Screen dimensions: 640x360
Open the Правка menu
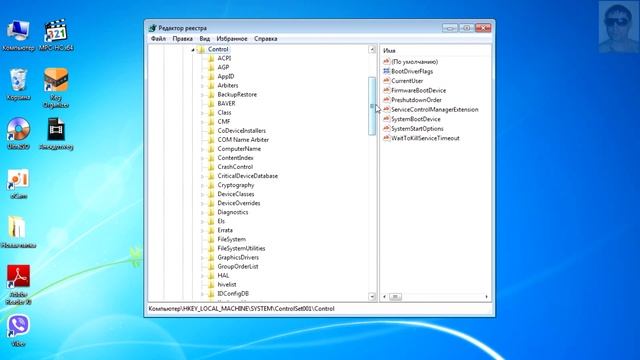point(182,38)
